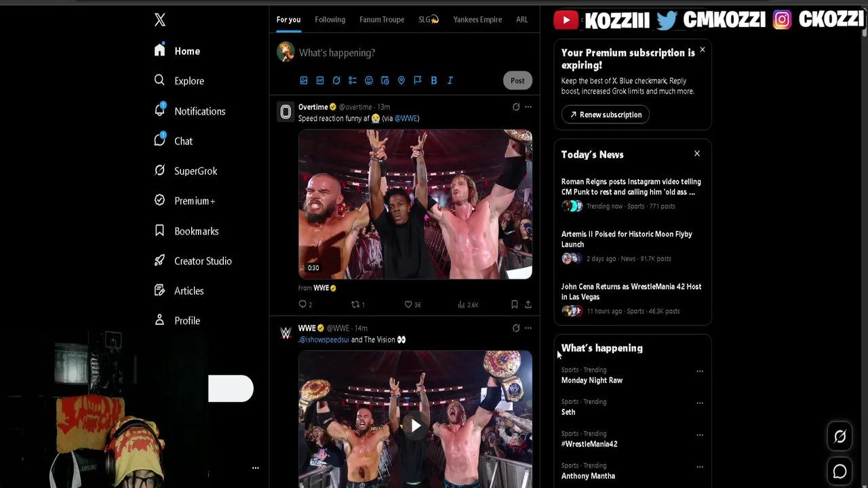Click the Renew subscription button
The width and height of the screenshot is (868, 488).
pyautogui.click(x=606, y=115)
